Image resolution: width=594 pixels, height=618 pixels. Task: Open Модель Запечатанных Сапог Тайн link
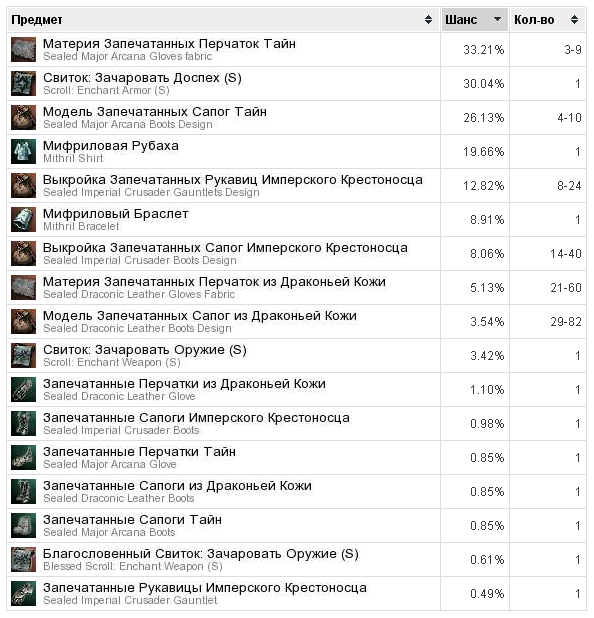(x=155, y=112)
